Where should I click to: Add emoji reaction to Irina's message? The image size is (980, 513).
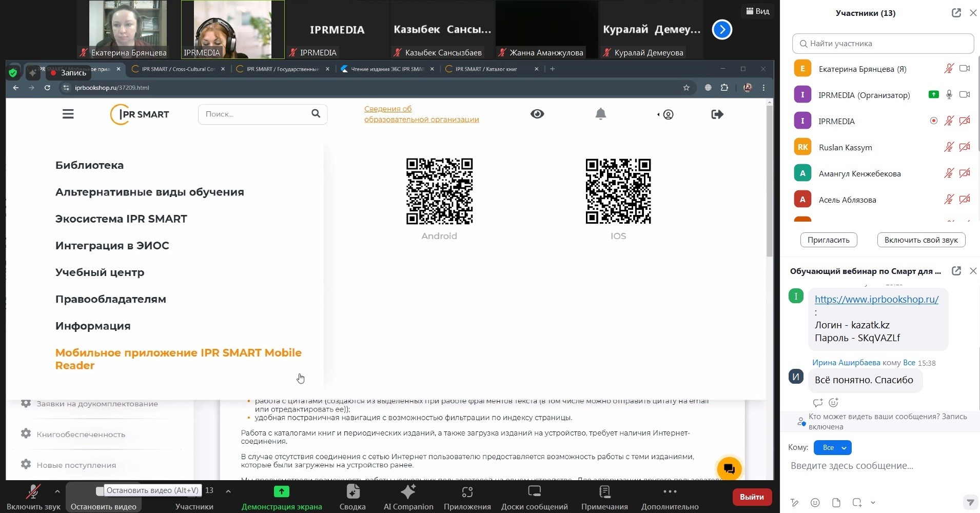[833, 403]
